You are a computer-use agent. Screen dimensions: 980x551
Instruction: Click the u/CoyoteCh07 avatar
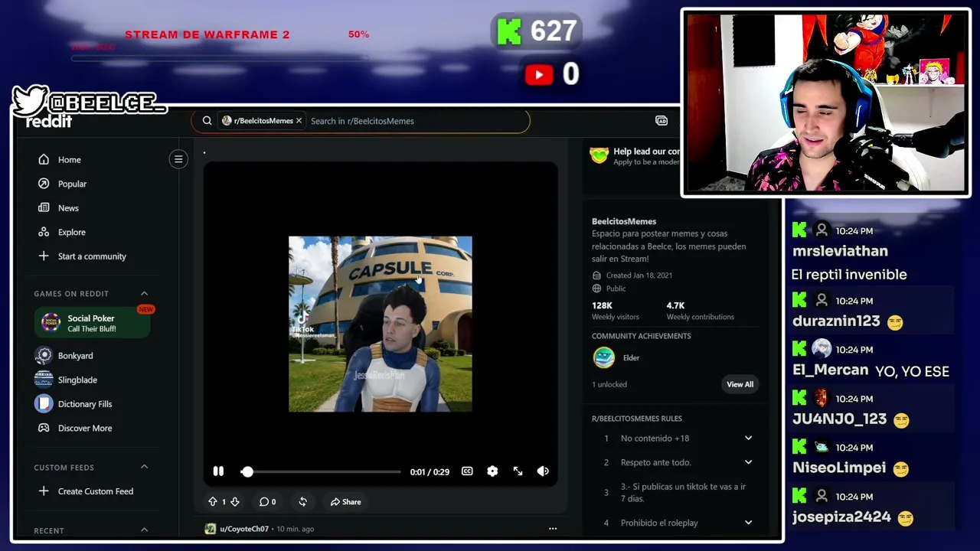coord(210,529)
